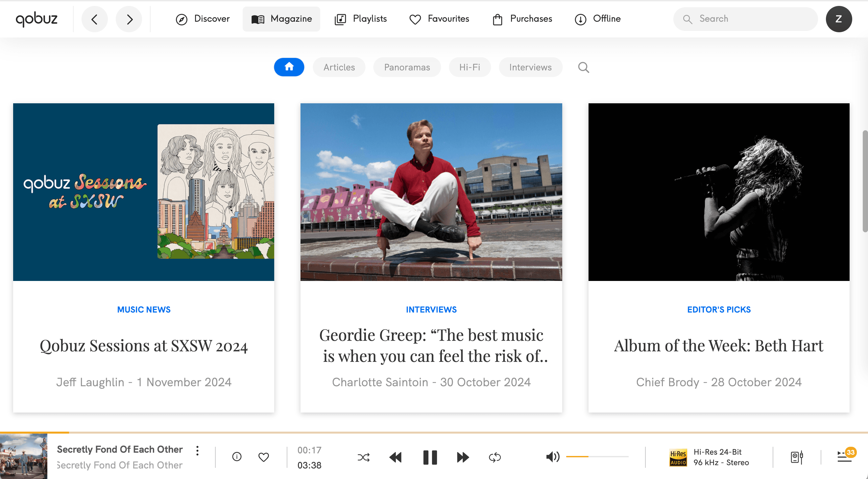Go back with the left arrow button
Viewport: 868px width, 479px height.
click(x=94, y=19)
